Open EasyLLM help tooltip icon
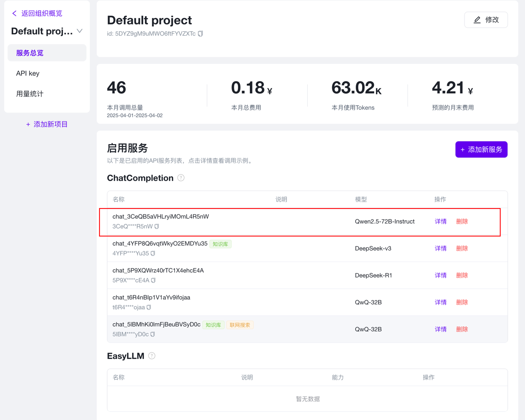525x420 pixels. (152, 356)
